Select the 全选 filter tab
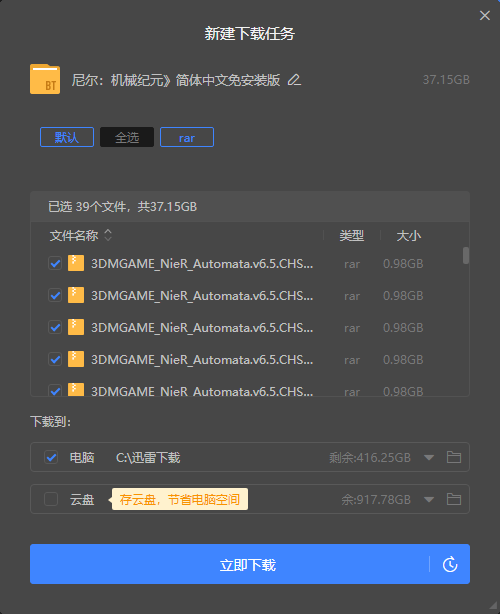This screenshot has width=500, height=614. point(127,137)
